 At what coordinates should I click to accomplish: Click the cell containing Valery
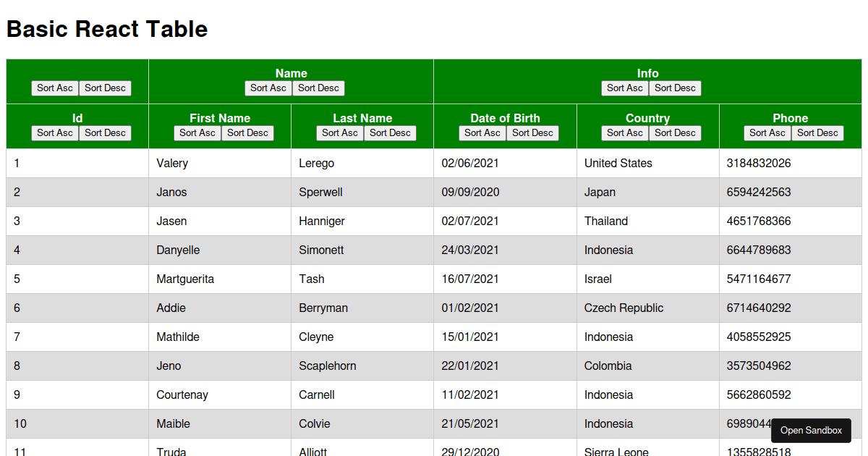[220, 164]
